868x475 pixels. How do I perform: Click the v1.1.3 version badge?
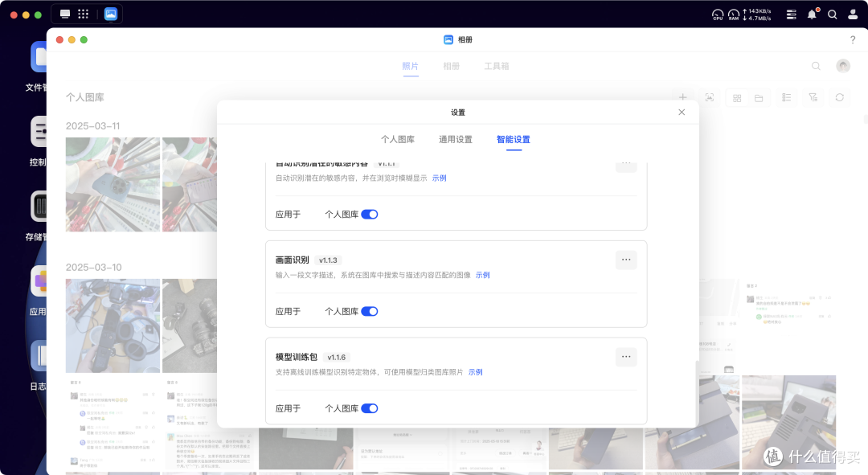pyautogui.click(x=328, y=260)
